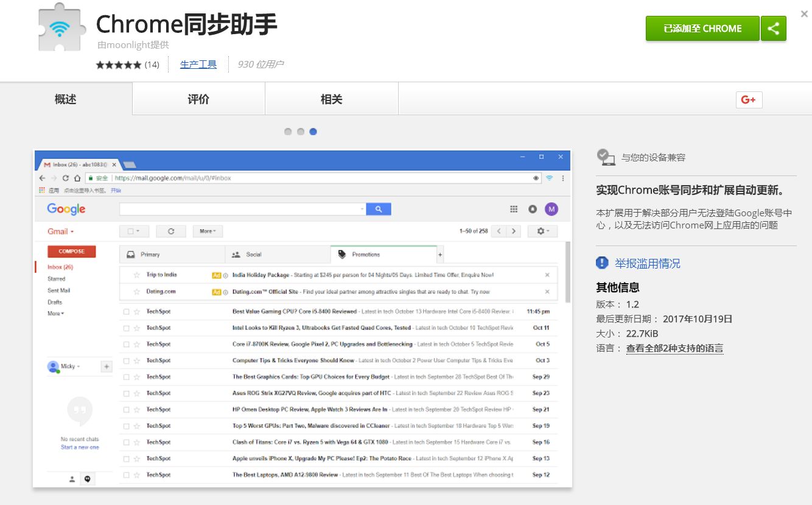The height and width of the screenshot is (505, 812).
Task: Select the first carousel dot indicator
Action: tap(288, 132)
